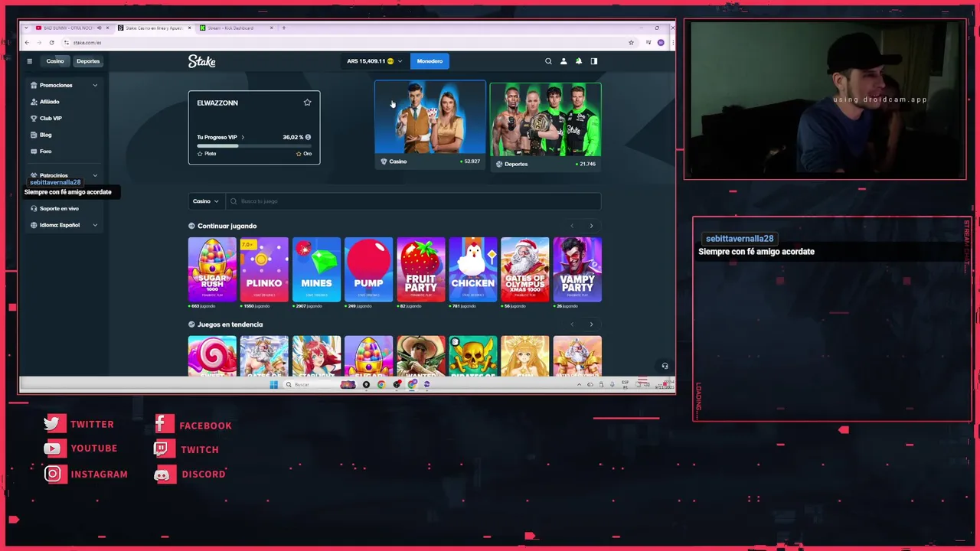Open the Pump game thumbnail
Screen dimensions: 980x551
pos(368,269)
